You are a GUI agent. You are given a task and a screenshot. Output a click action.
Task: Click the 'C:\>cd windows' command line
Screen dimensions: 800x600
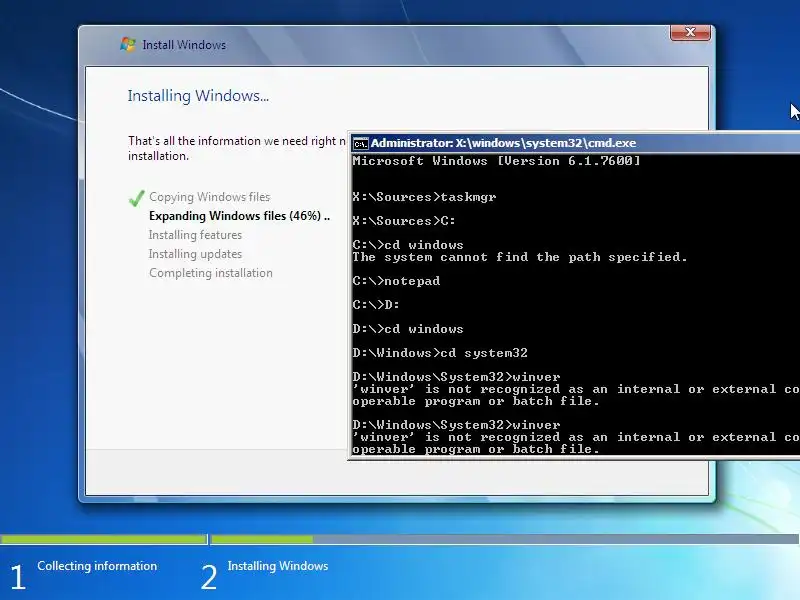click(x=408, y=244)
